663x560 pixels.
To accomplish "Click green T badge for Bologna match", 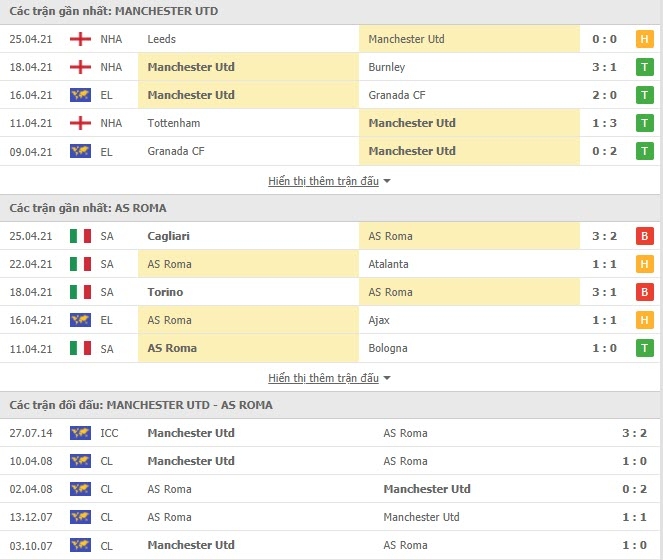I will tap(644, 348).
